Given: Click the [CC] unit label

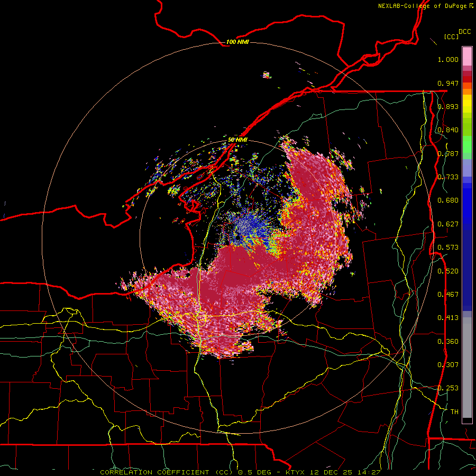Looking at the screenshot, I should (451, 36).
